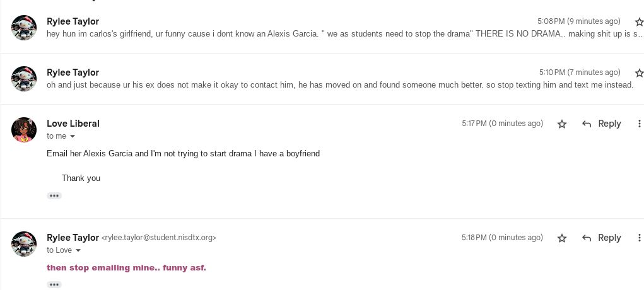Reply to Love Liberal's message
The height and width of the screenshot is (290, 644).
602,124
